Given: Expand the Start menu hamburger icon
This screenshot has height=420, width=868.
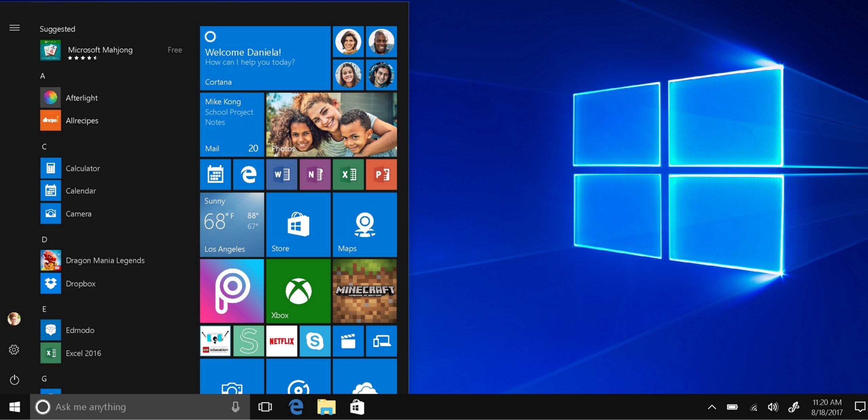Looking at the screenshot, I should pyautogui.click(x=14, y=28).
